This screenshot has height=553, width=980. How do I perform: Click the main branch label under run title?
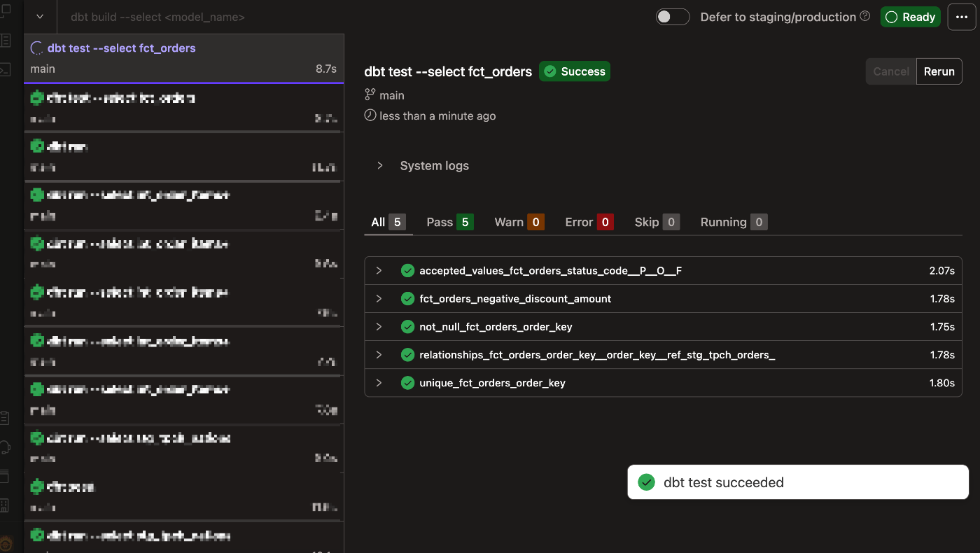pos(392,95)
